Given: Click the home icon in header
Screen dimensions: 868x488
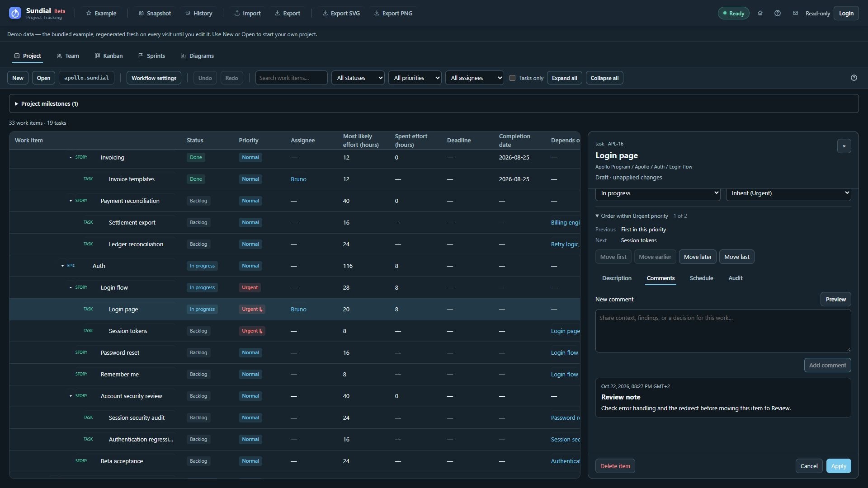Looking at the screenshot, I should [x=760, y=13].
